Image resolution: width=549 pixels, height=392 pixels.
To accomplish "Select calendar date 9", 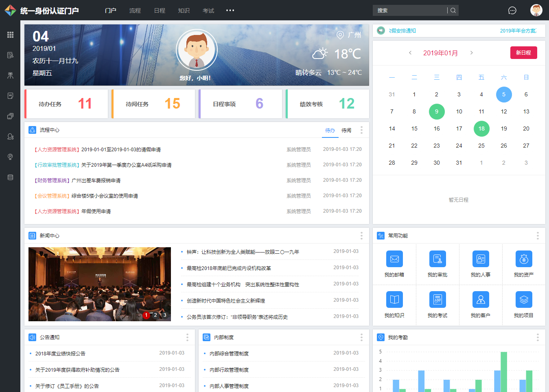I will [437, 111].
